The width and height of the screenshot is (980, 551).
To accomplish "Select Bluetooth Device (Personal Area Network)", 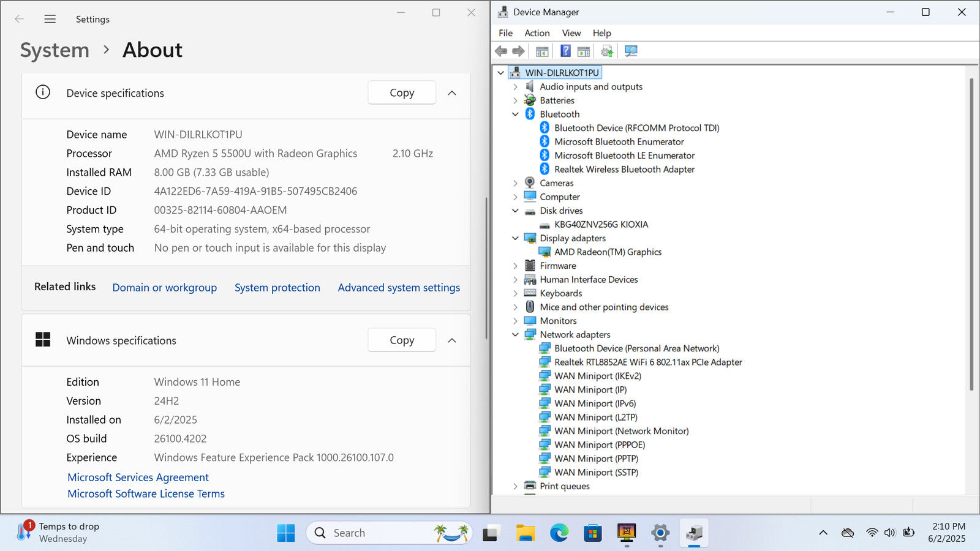I will pyautogui.click(x=636, y=348).
